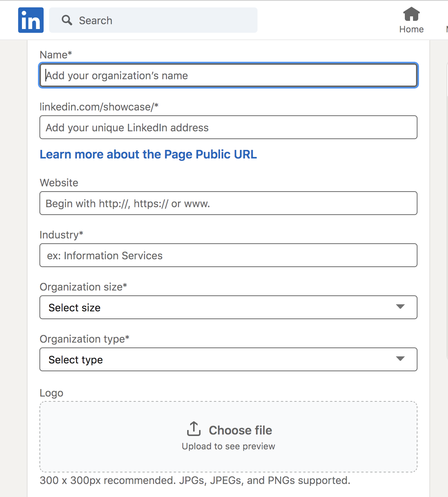
Task: Click the dashed Logo drop zone
Action: pos(228,437)
